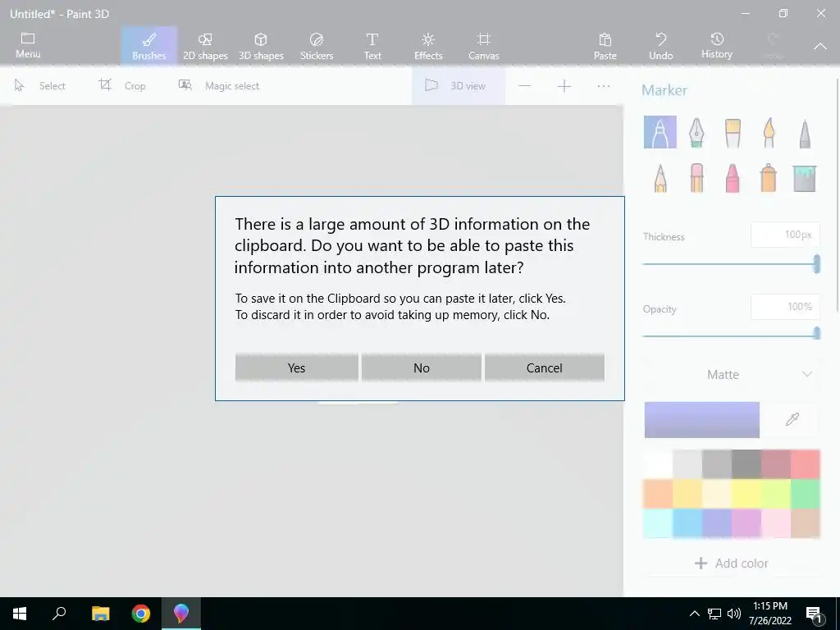Activate Magic select
This screenshot has height=630, width=840.
(x=219, y=85)
